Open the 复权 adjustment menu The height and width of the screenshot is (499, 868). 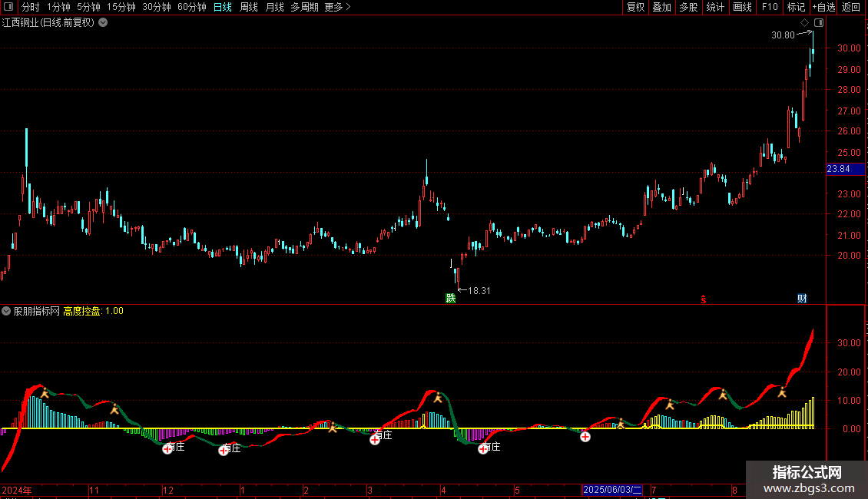[635, 7]
